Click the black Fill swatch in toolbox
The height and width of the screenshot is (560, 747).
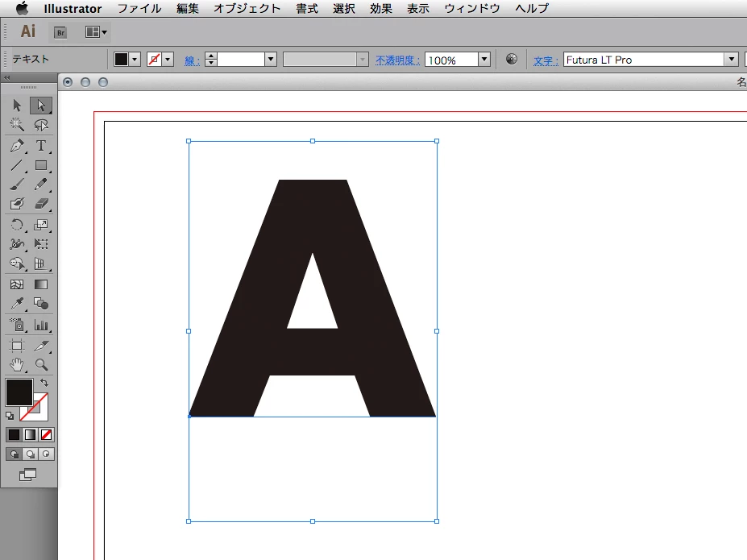tap(19, 392)
